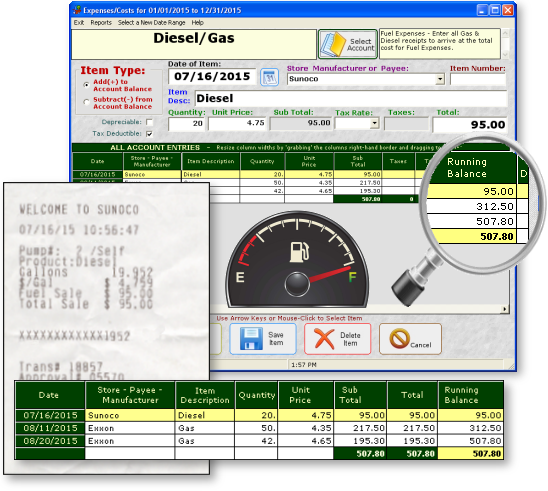The width and height of the screenshot is (548, 491).
Task: Click Item Description column header in window grid
Action: [211, 161]
